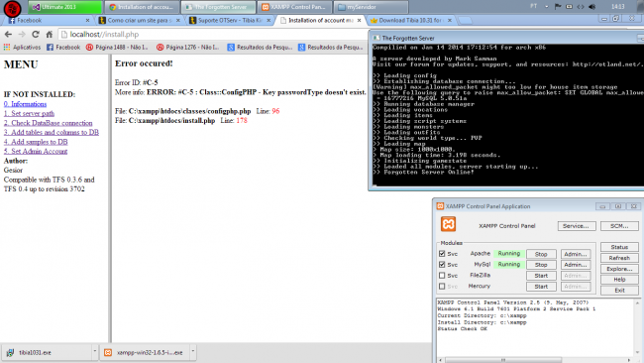Image resolution: width=644 pixels, height=363 pixels.
Task: Open 2. Check DataBase connection link
Action: tap(49, 123)
